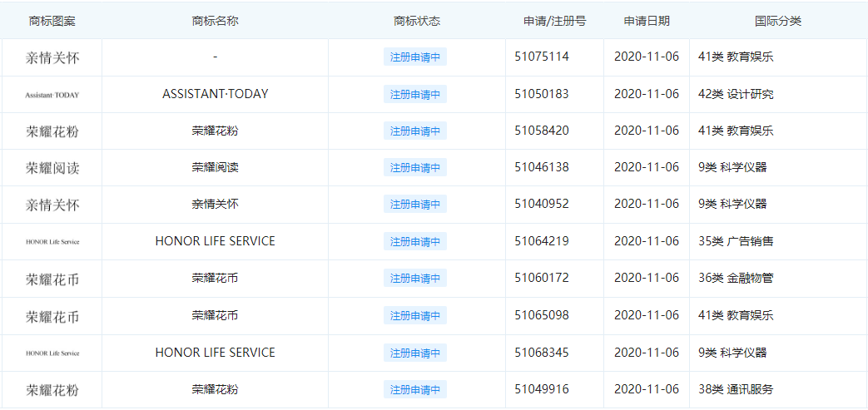Viewport: 868px width, 410px height.
Task: Select registration number 51058420
Action: [x=542, y=131]
